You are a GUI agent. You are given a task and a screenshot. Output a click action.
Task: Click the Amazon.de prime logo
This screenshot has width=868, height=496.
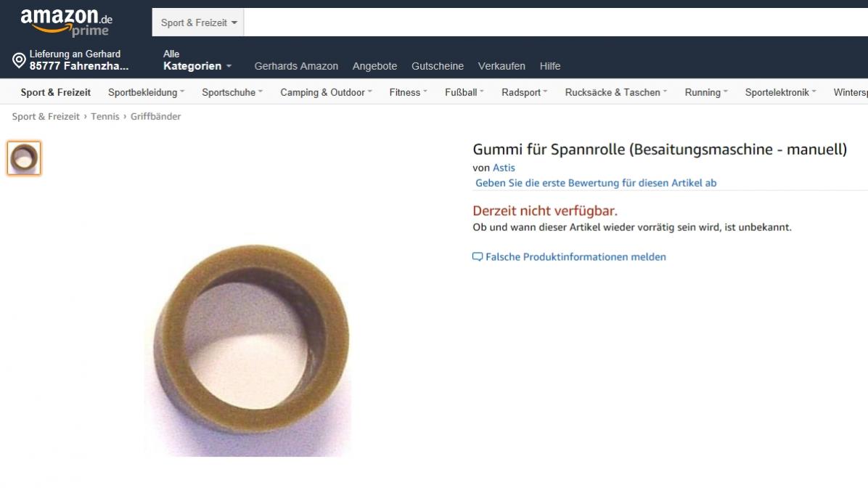pos(67,23)
